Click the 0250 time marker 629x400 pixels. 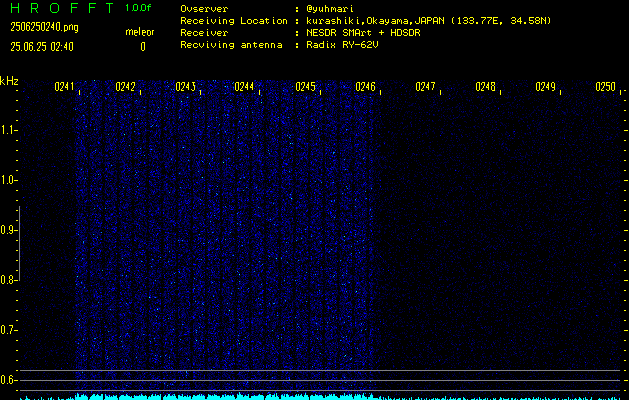(605, 87)
